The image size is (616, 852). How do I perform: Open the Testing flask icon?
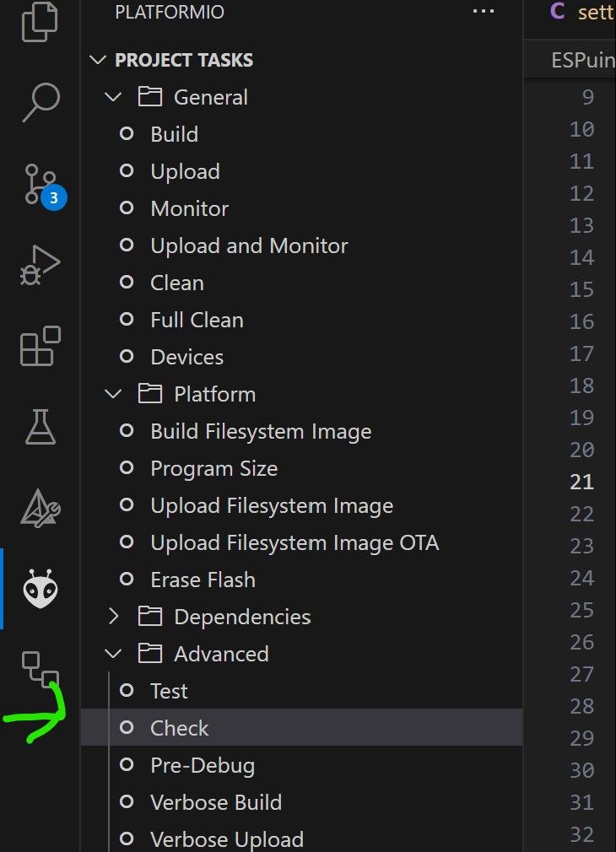[x=41, y=427]
